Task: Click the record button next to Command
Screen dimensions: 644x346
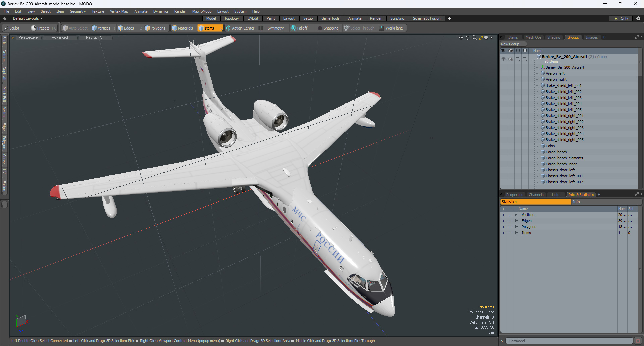Action: point(638,341)
